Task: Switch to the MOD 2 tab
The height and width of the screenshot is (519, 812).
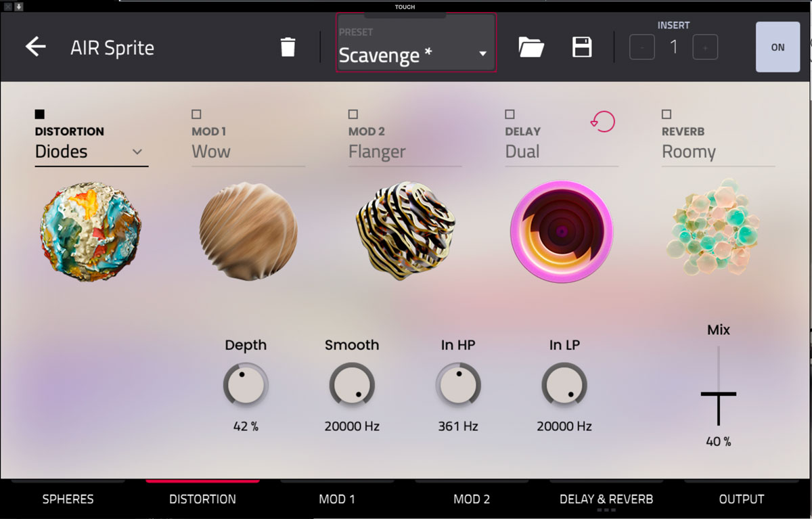Action: click(x=472, y=499)
